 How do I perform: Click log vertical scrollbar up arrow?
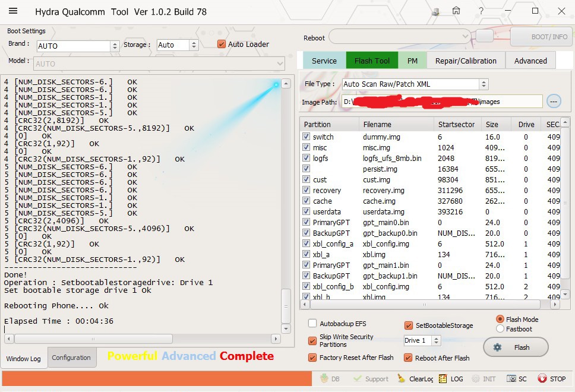tap(286, 84)
